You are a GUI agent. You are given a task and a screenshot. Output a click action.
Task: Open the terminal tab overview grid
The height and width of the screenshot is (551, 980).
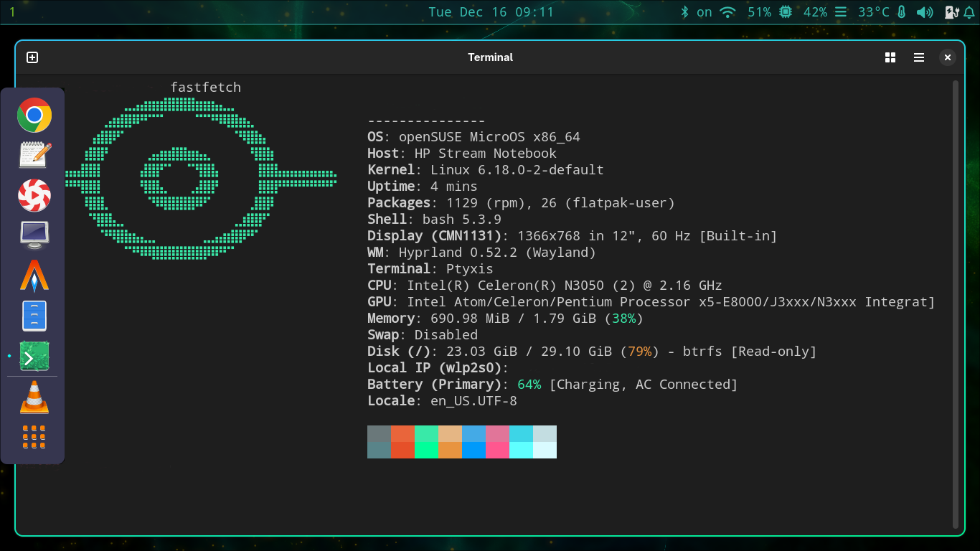pyautogui.click(x=890, y=57)
